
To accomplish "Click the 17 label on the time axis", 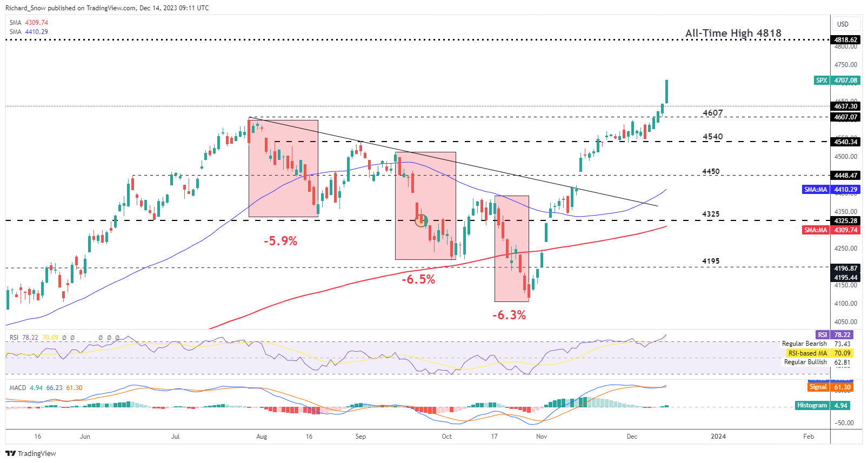I will 494,437.
